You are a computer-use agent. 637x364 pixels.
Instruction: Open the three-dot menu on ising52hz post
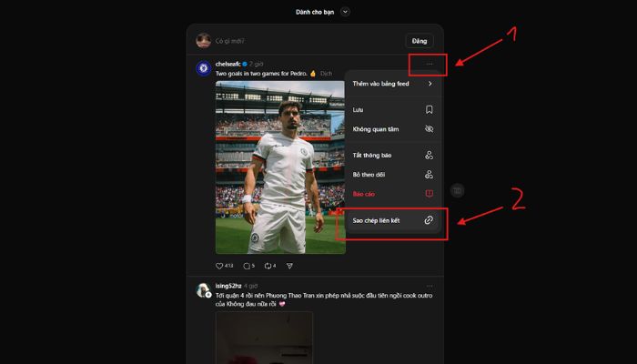pos(430,286)
